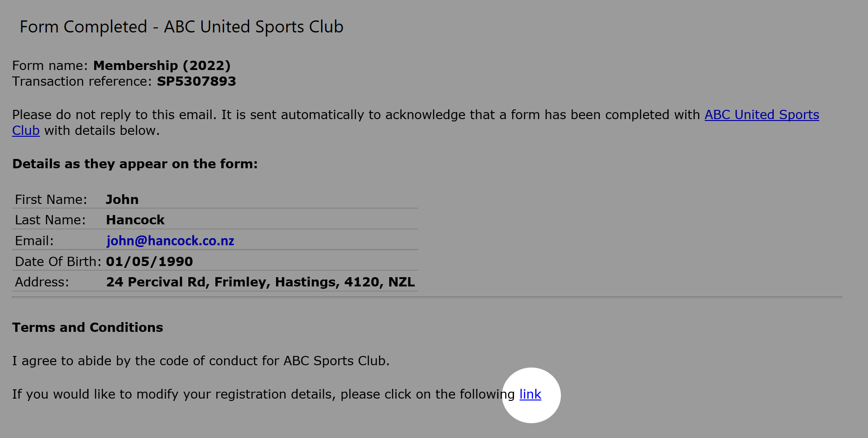The height and width of the screenshot is (438, 868).
Task: Open the 'ABC United Sports' hyperlink text
Action: coord(762,115)
